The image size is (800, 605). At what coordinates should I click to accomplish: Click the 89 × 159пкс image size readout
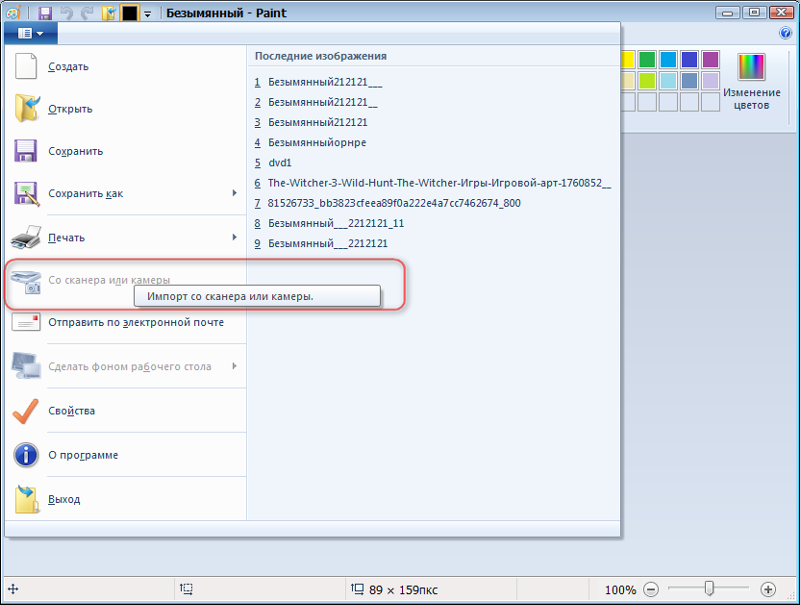403,590
